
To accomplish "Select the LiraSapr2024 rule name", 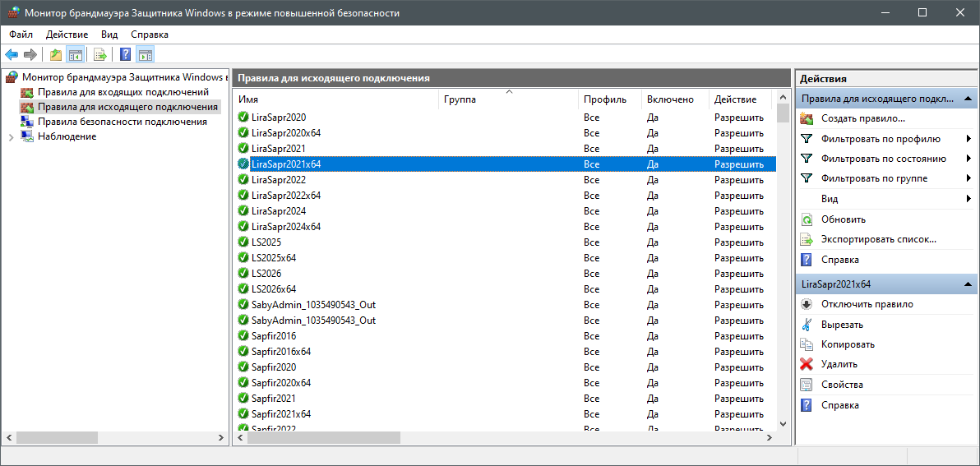I will [x=279, y=210].
